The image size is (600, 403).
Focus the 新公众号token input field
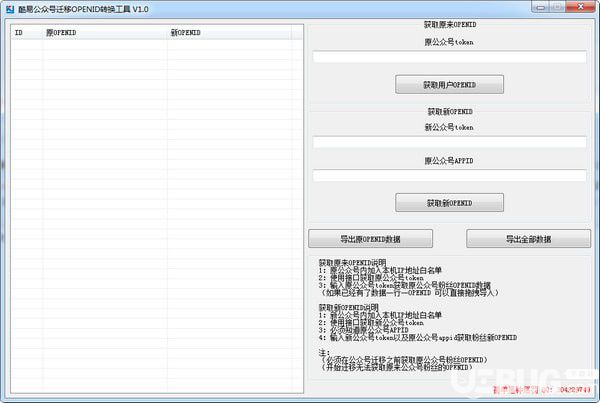click(x=449, y=142)
